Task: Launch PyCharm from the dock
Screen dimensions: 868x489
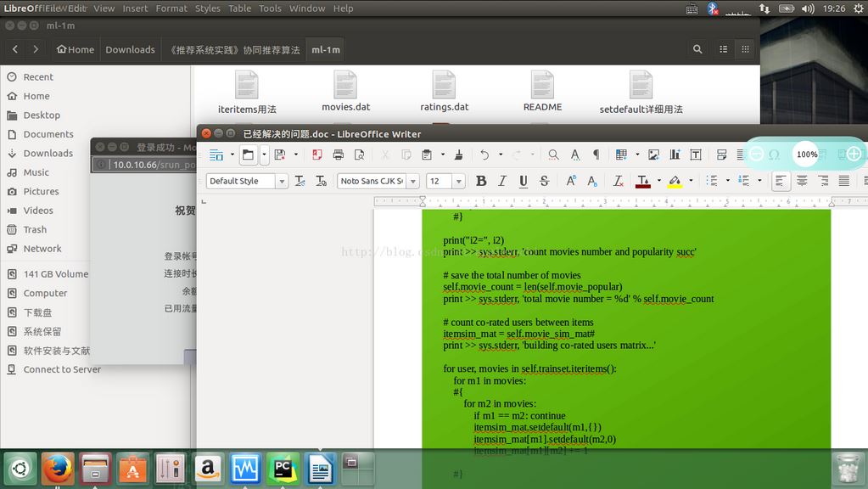Action: pos(283,469)
